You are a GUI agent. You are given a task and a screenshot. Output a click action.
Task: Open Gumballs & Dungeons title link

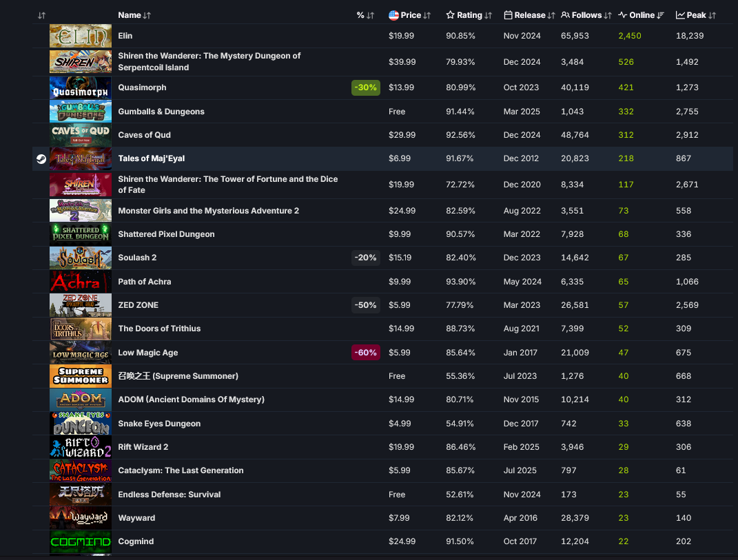point(161,112)
